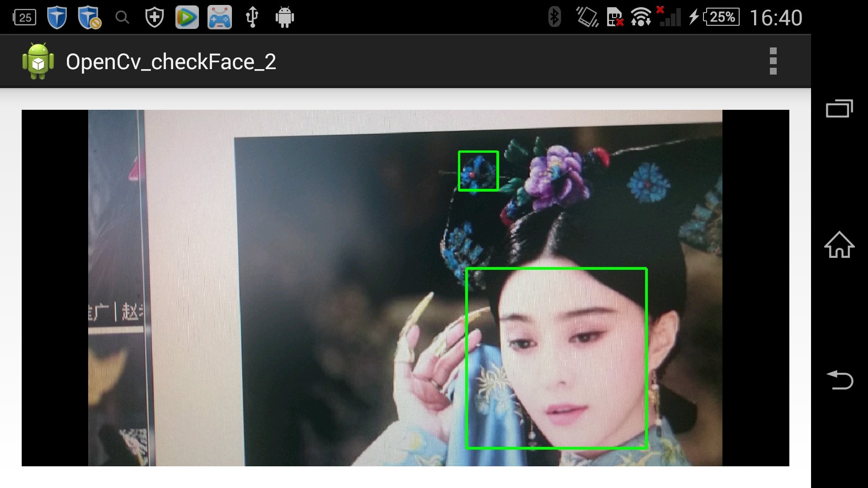The height and width of the screenshot is (488, 868).
Task: Tap the OpenCv_checkFace_2 app icon
Action: point(38,61)
